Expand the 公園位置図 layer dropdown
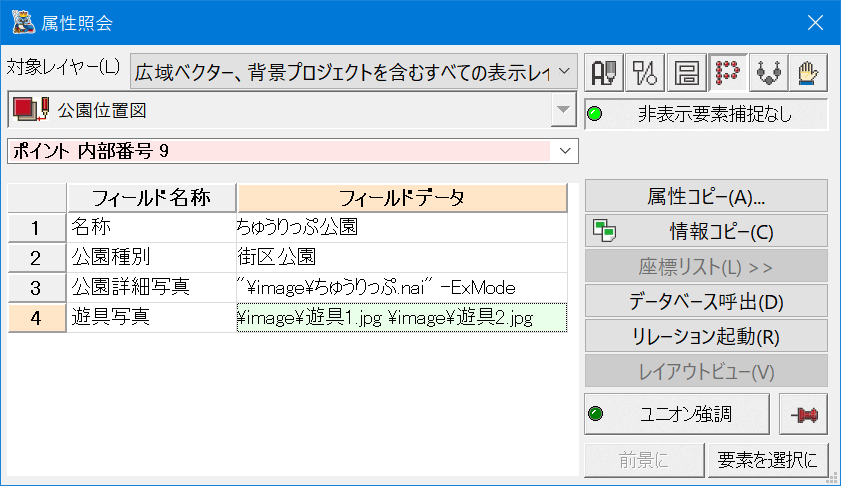 tap(563, 110)
